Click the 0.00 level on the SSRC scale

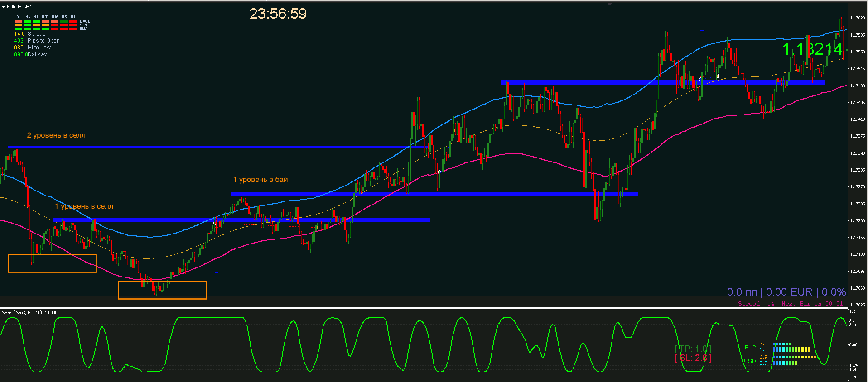click(854, 345)
